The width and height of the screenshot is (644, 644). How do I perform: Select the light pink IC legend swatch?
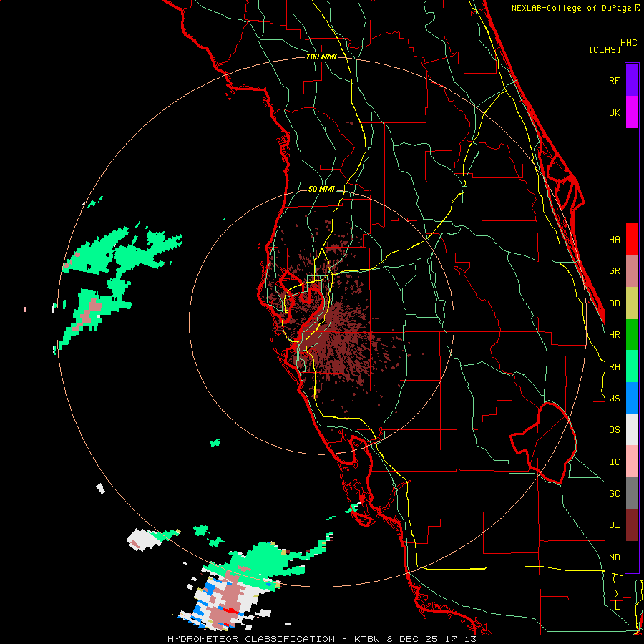tap(632, 462)
